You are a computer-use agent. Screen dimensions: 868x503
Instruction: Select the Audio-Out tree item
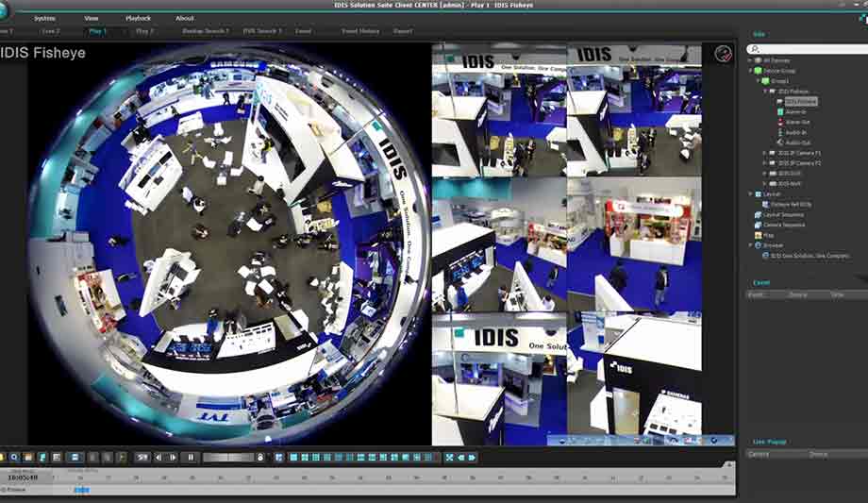pyautogui.click(x=797, y=143)
